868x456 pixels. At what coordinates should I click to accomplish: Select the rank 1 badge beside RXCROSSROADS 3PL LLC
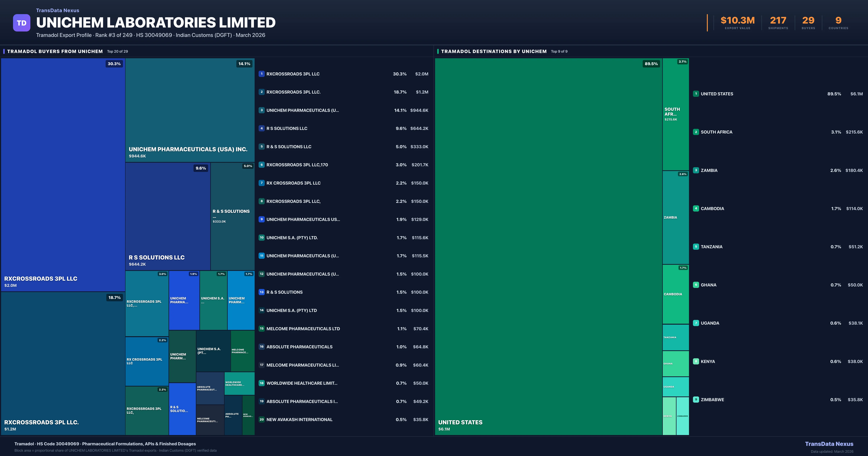pos(261,73)
